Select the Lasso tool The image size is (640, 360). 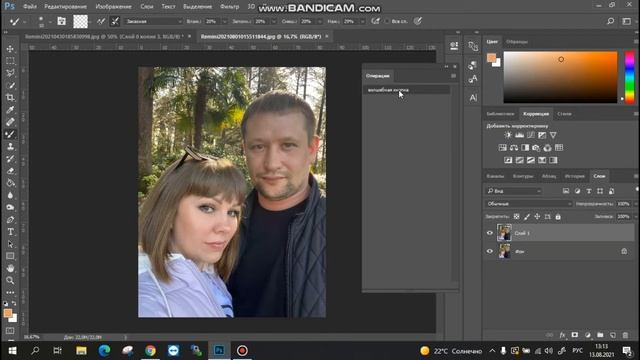pos(10,73)
